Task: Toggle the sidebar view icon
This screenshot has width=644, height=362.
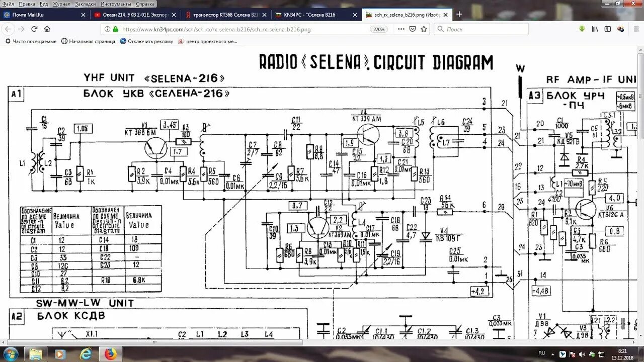Action: [x=608, y=29]
